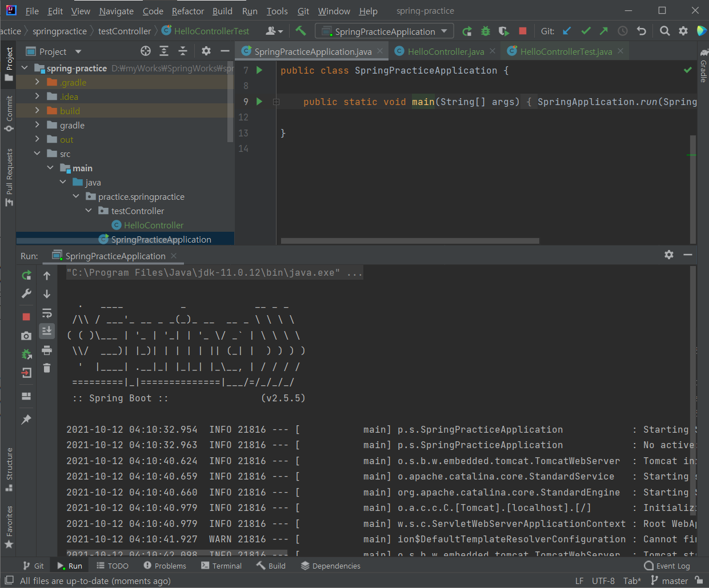The image size is (709, 588).
Task: Click the Up the stack trace arrow
Action: (47, 276)
